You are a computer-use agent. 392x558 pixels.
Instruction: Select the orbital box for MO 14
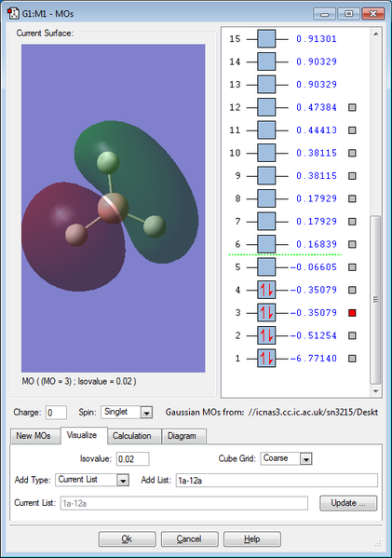pos(266,61)
